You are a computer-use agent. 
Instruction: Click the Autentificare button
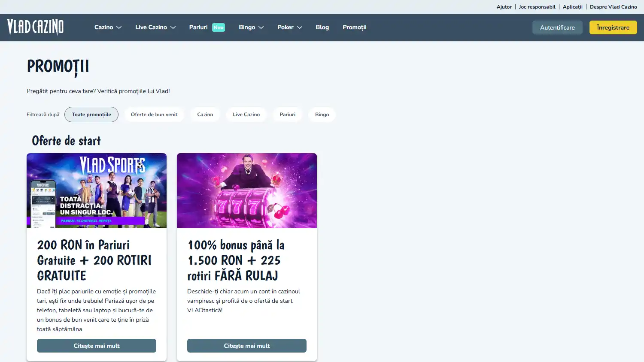[557, 27]
